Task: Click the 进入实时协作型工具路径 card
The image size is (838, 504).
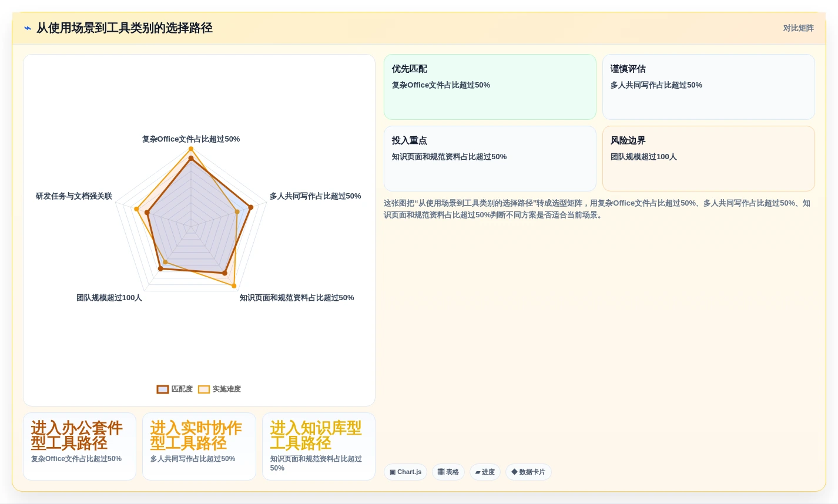Action: point(199,446)
